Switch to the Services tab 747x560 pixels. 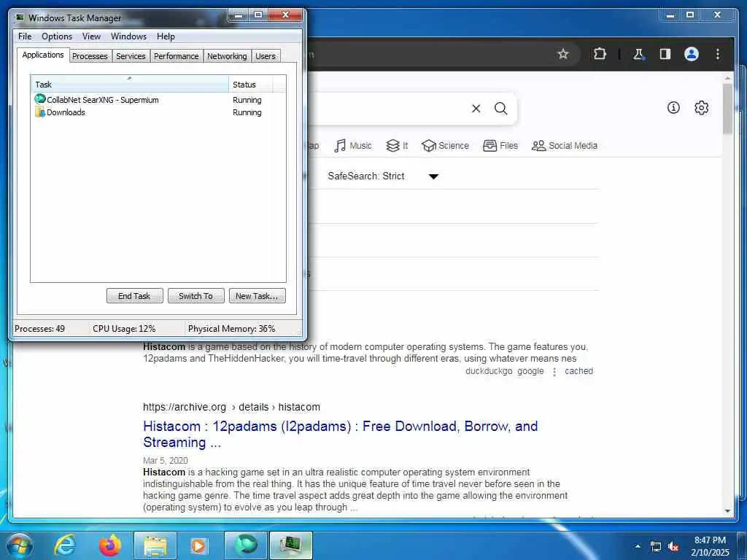click(131, 56)
